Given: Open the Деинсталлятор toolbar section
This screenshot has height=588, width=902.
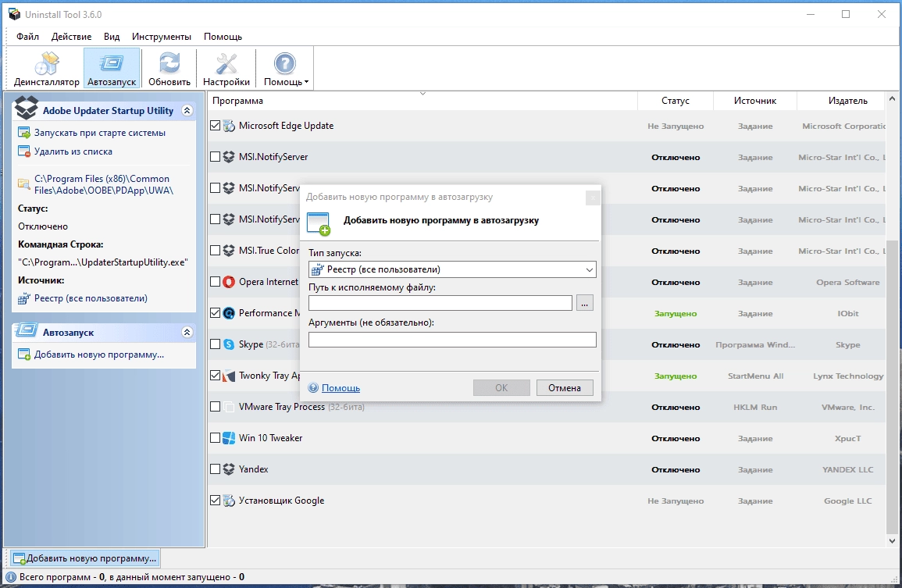Looking at the screenshot, I should (x=46, y=68).
